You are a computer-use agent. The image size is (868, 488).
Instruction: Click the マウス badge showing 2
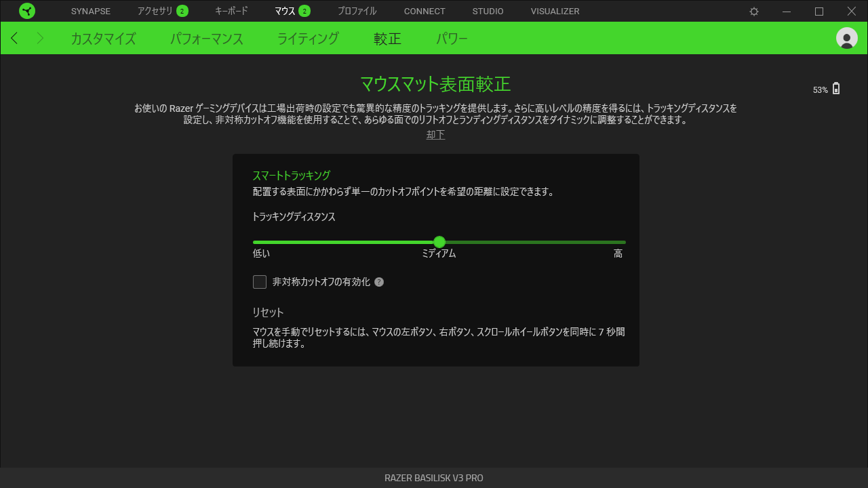pos(304,11)
